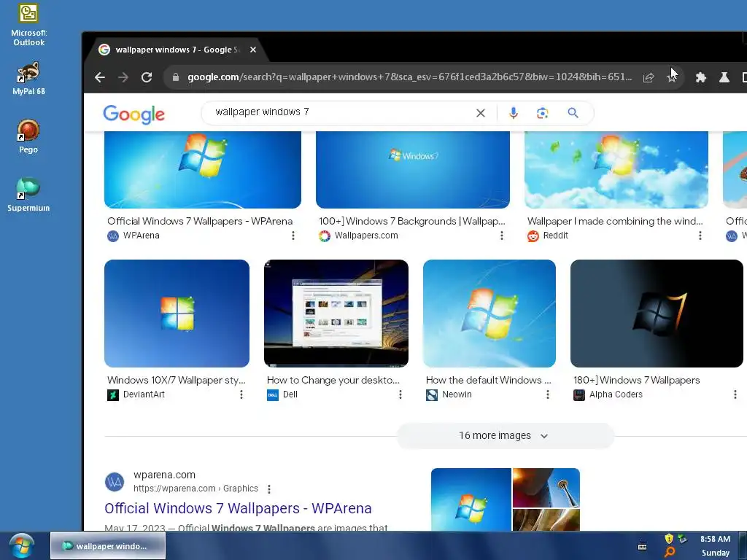This screenshot has height=560, width=747.
Task: Open the Pego desktop shortcut
Action: 28,136
